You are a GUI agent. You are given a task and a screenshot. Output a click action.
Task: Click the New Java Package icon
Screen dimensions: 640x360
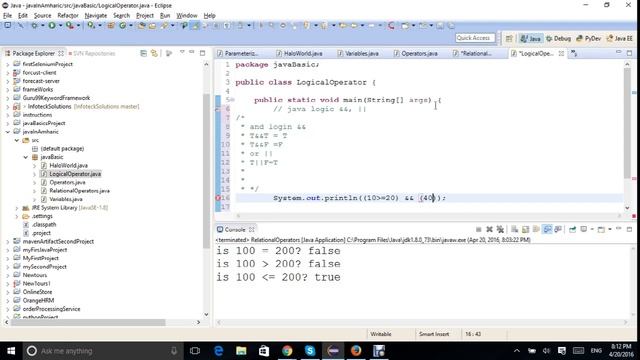(111, 25)
